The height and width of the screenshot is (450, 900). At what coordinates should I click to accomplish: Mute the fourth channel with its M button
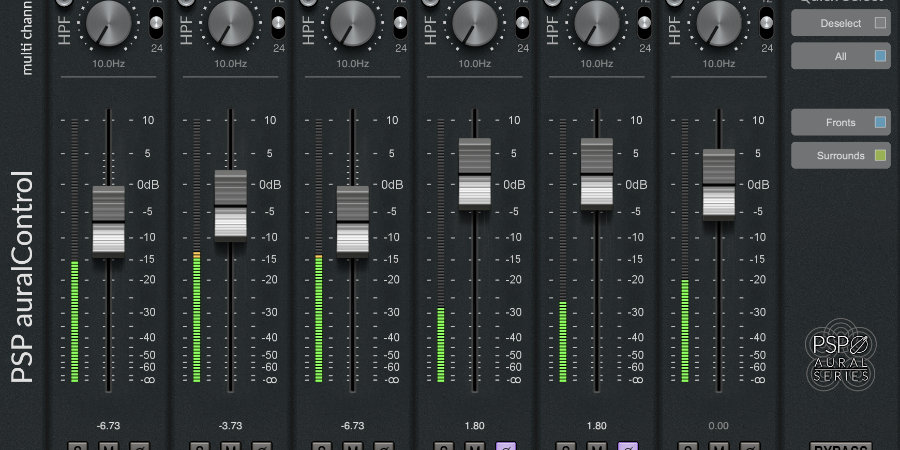click(x=475, y=446)
